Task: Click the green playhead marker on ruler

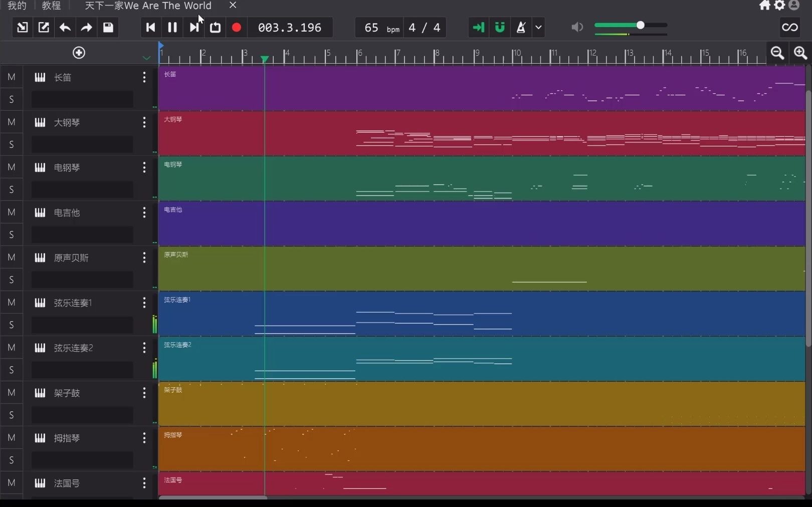Action: point(265,59)
